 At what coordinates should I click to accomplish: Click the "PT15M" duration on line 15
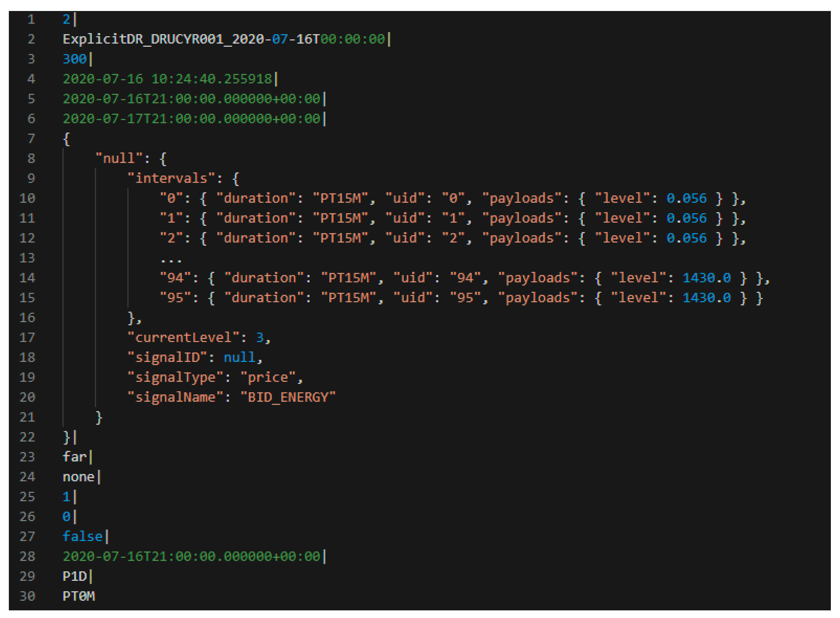click(x=348, y=298)
